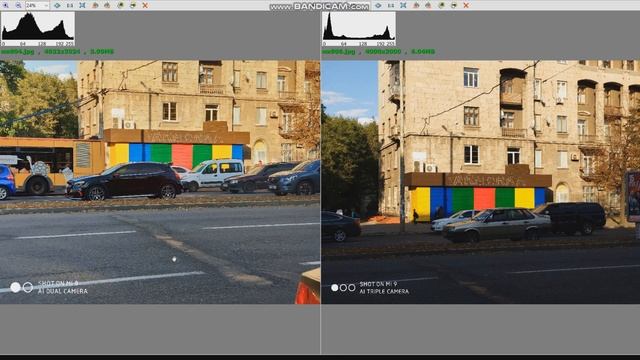Click the green file info under right histogram
This screenshot has width=640, height=360.
378,52
